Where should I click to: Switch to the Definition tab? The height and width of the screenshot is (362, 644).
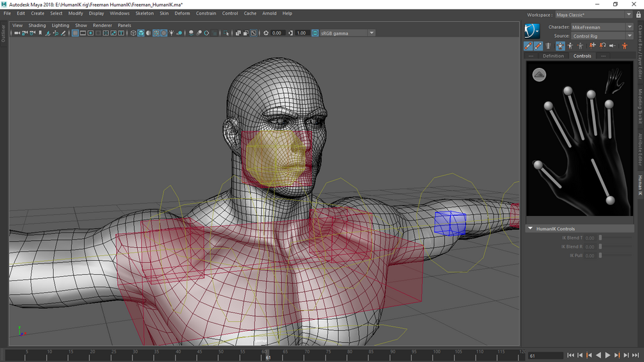pos(553,56)
